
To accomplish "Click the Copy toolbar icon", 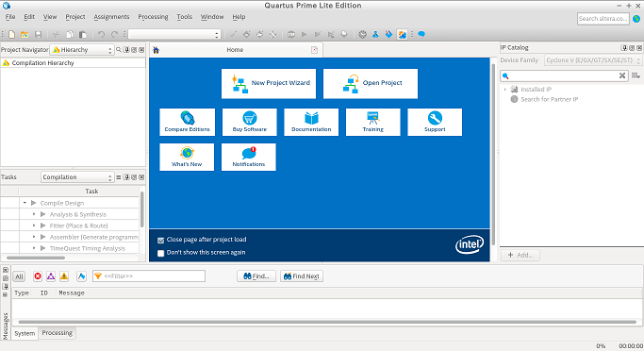I will pos(70,35).
